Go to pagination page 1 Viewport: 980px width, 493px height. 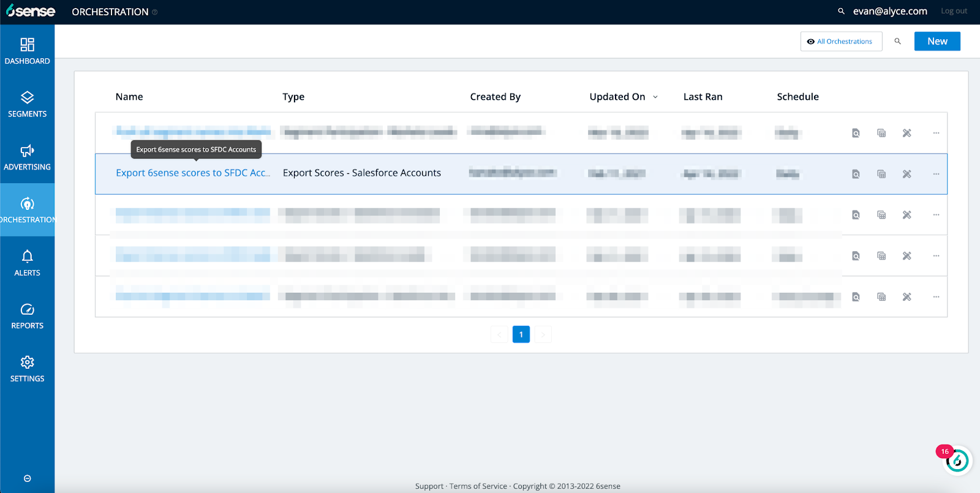[x=521, y=334]
